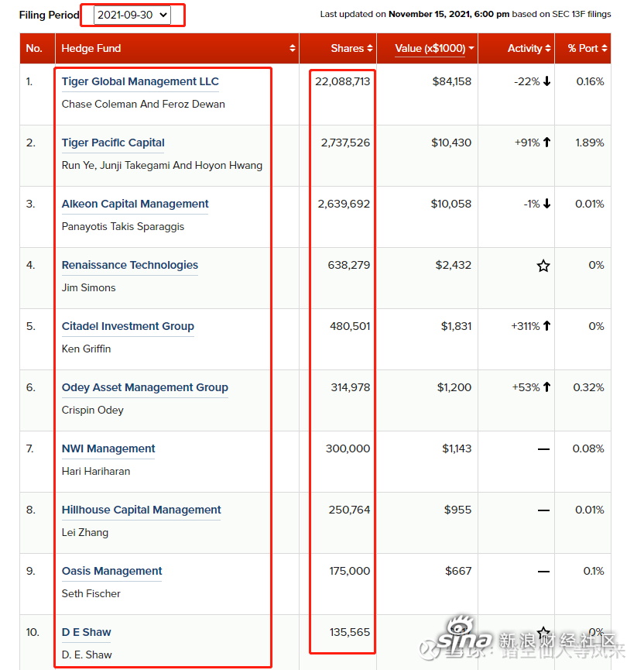The image size is (644, 670).
Task: Click manager name Panayotis Takis Sparaggis
Action: click(x=123, y=226)
